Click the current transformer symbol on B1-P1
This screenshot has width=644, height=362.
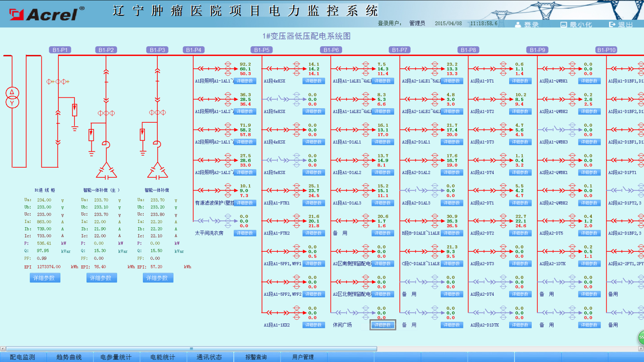click(x=58, y=82)
